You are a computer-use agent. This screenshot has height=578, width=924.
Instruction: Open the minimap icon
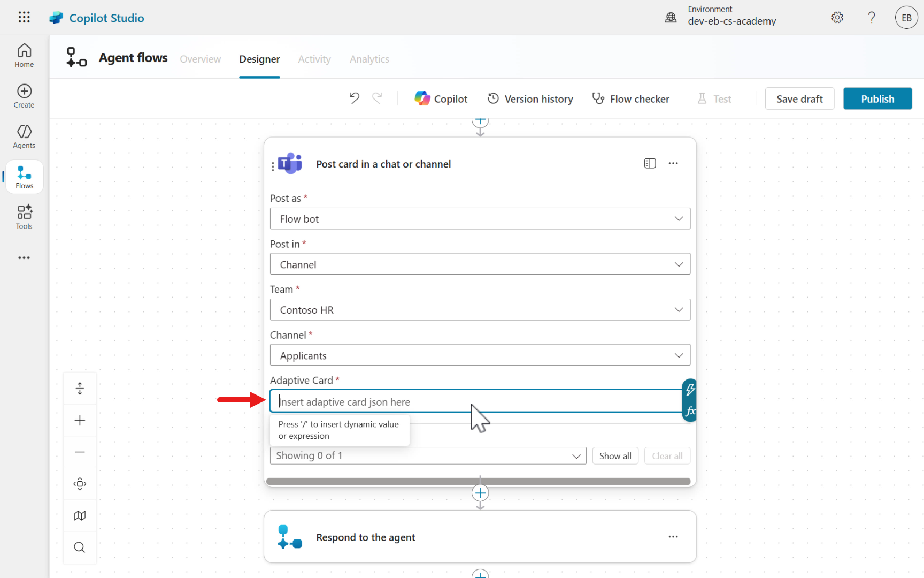click(x=80, y=516)
